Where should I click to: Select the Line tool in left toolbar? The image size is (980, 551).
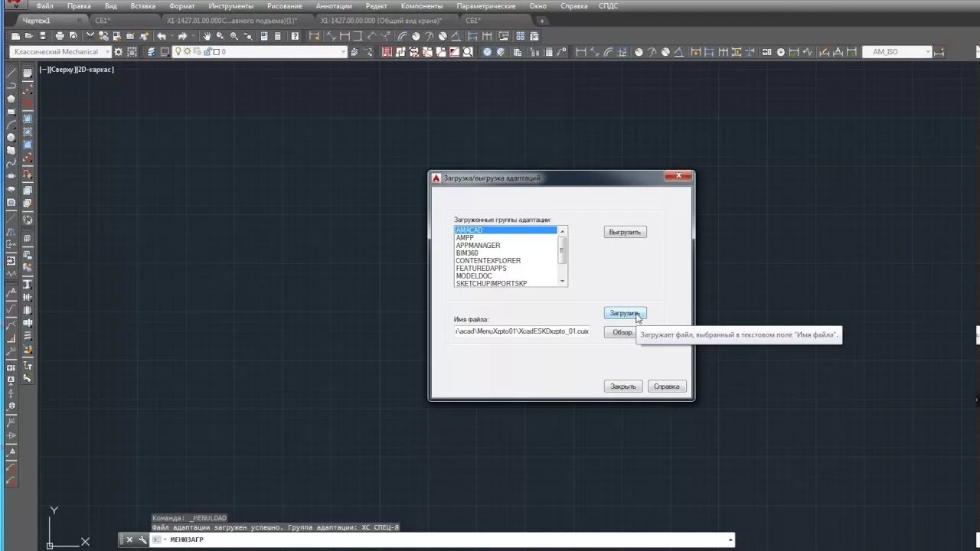click(x=11, y=73)
